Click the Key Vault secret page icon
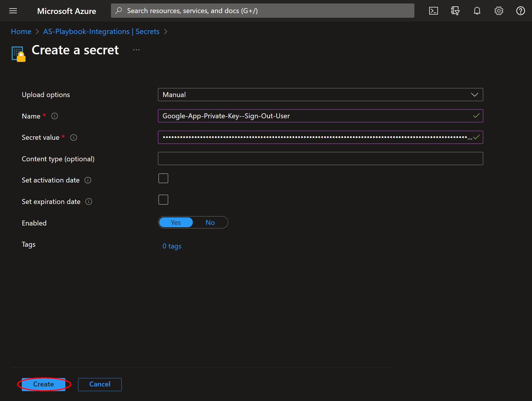 point(18,54)
